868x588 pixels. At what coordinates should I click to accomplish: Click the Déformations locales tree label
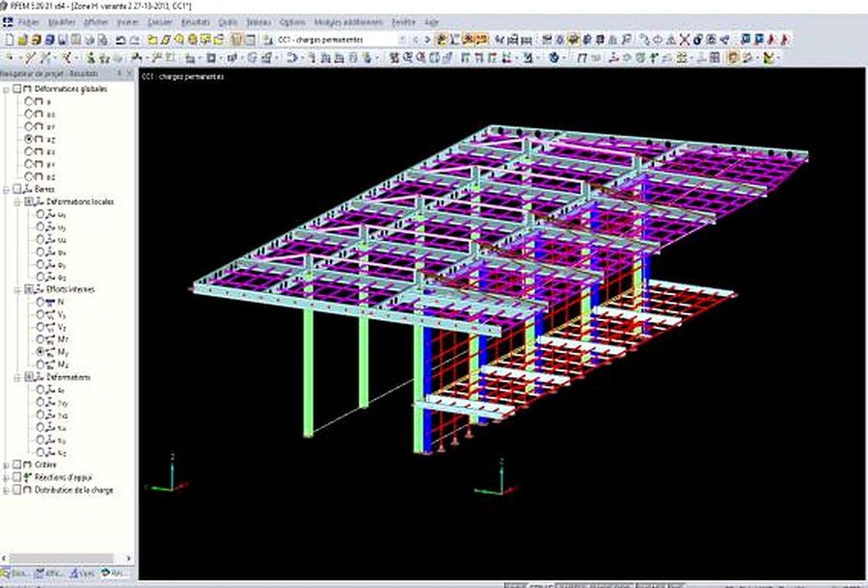(x=80, y=201)
